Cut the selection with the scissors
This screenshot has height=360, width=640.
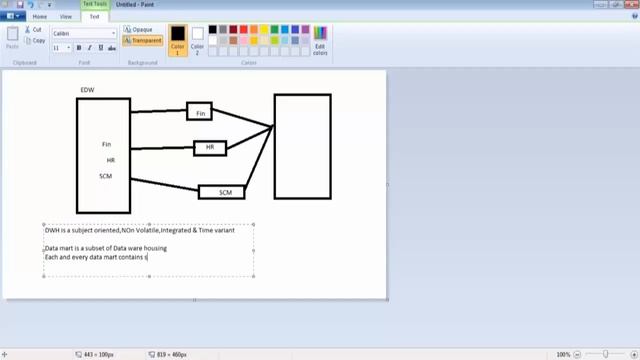tap(33, 30)
